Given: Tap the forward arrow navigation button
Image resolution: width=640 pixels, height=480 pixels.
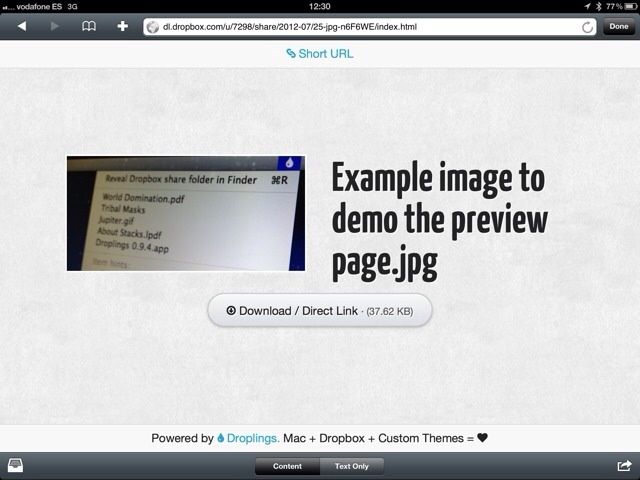Looking at the screenshot, I should tap(55, 27).
